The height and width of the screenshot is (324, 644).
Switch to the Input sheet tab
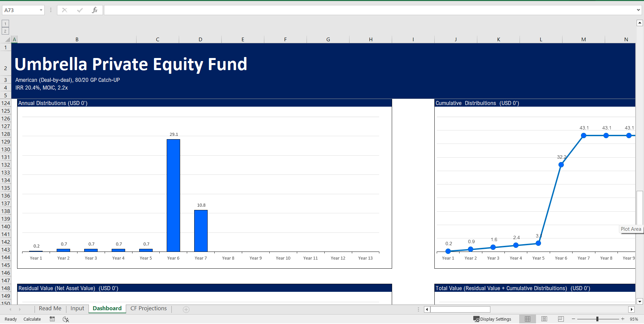click(x=77, y=308)
